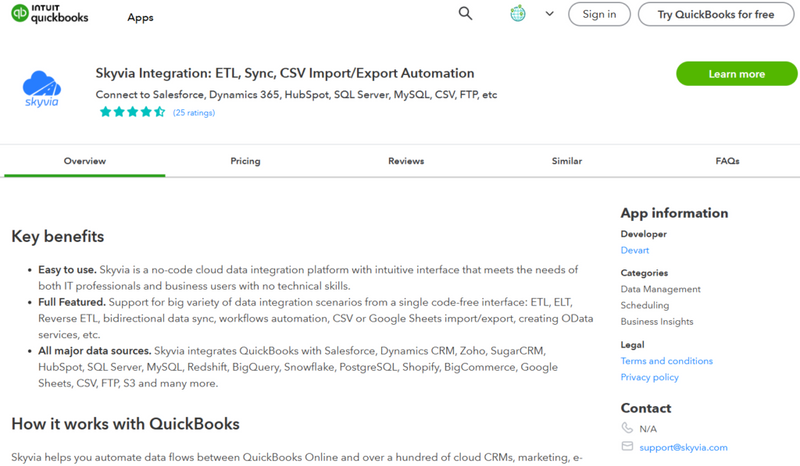This screenshot has width=800, height=466.
Task: Open the Privacy policy link
Action: pos(649,377)
